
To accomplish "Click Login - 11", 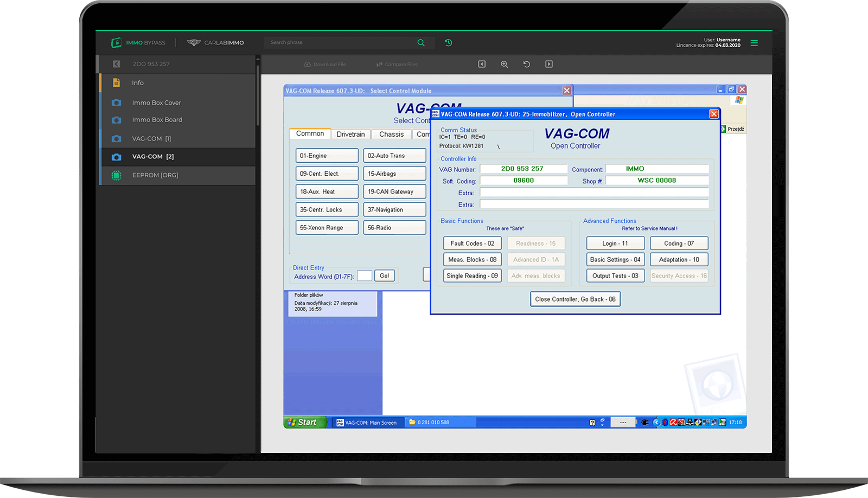I will click(x=615, y=244).
